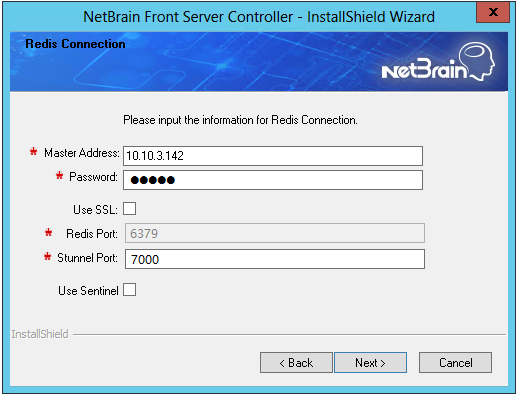Viewport: 519px width, 397px height.
Task: Return using the Back button
Action: pyautogui.click(x=296, y=362)
